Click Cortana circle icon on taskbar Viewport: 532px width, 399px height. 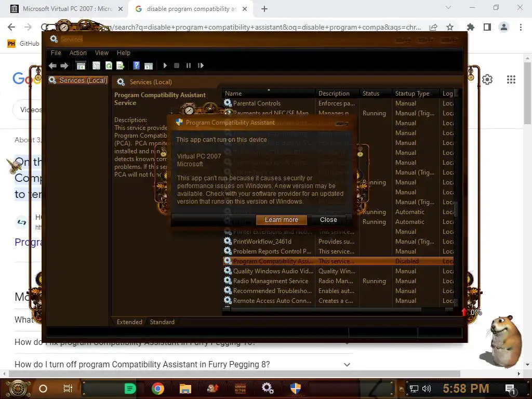43,389
